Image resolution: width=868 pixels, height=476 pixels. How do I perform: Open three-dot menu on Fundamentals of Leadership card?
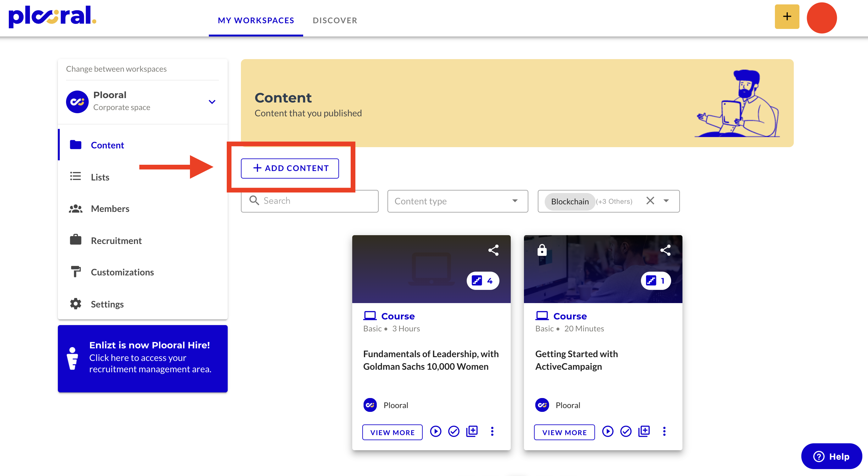(492, 432)
